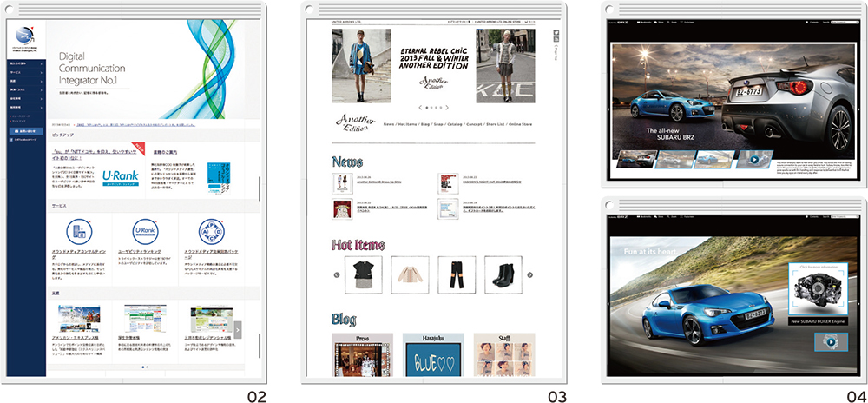Select the last dot of hero slider

click(x=441, y=108)
